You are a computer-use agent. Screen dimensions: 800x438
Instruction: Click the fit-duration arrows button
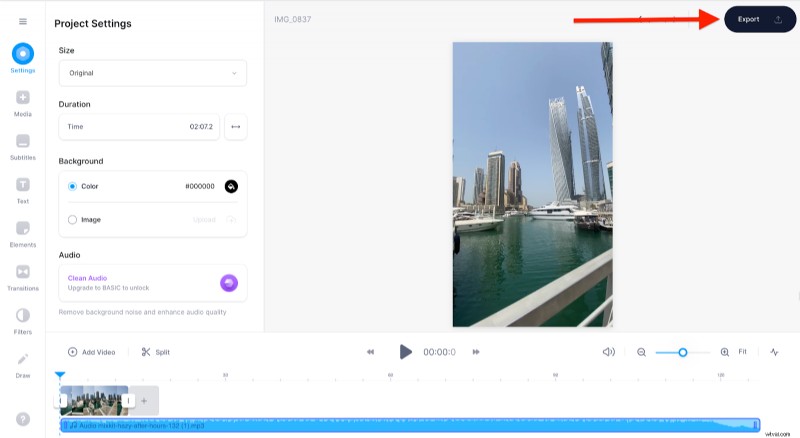click(236, 127)
